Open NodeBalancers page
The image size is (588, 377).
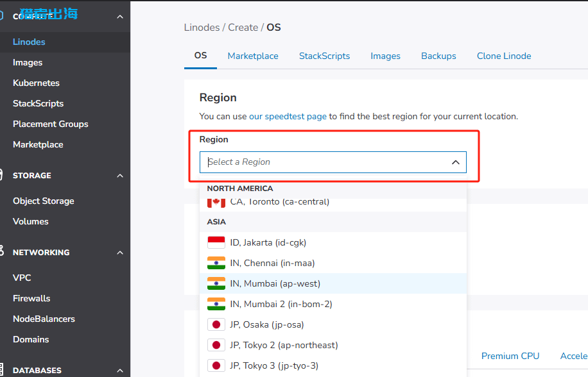[44, 319]
